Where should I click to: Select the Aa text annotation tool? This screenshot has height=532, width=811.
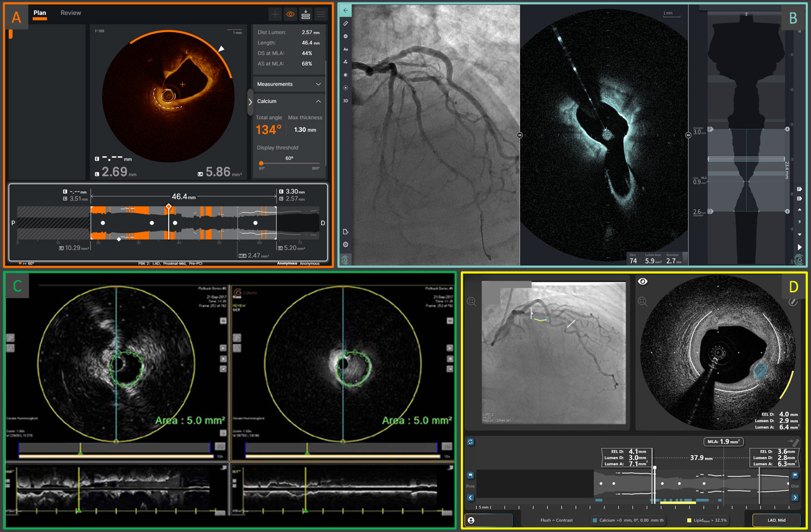point(346,49)
